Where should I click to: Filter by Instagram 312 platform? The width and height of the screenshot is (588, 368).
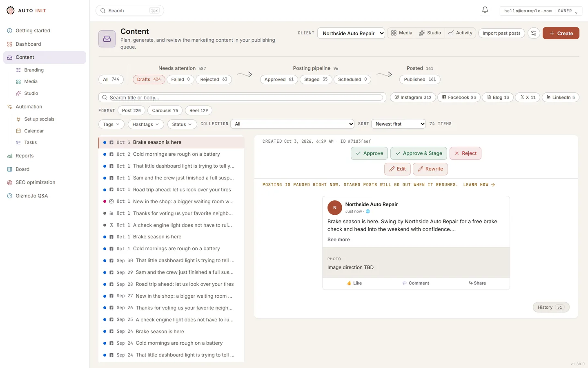click(x=413, y=97)
